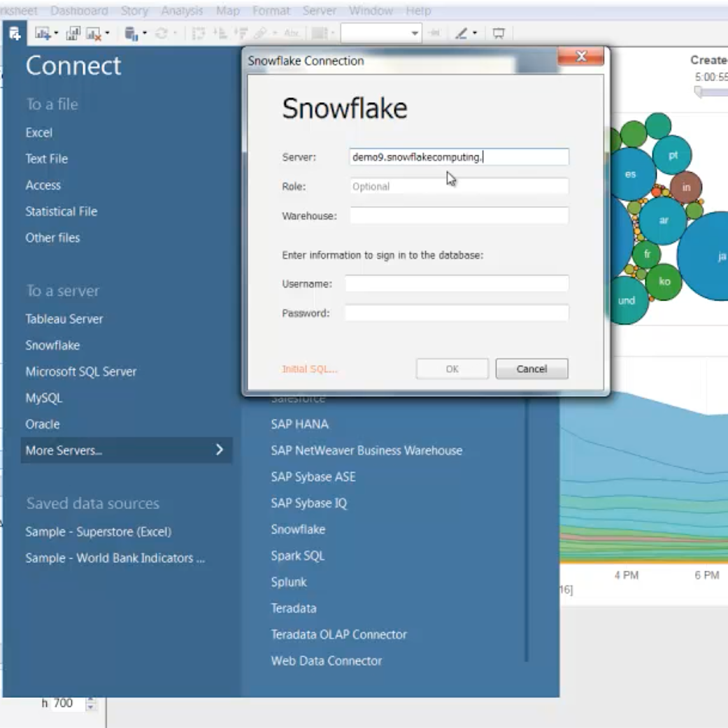Screen dimensions: 728x728
Task: Focus the Username text field
Action: (x=456, y=284)
